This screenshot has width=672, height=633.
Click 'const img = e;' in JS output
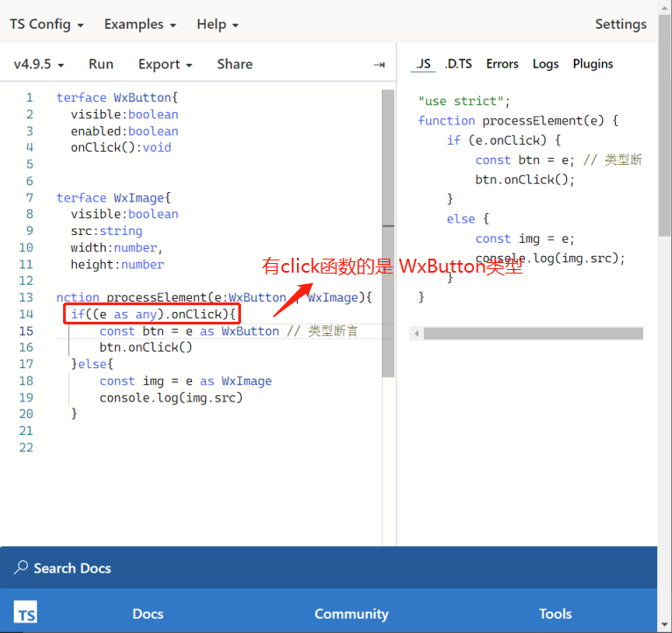(525, 238)
